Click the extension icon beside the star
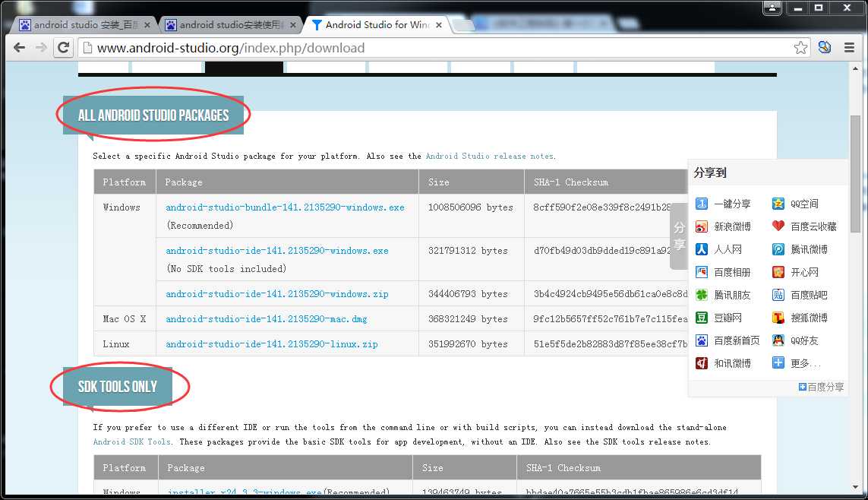 click(x=825, y=48)
